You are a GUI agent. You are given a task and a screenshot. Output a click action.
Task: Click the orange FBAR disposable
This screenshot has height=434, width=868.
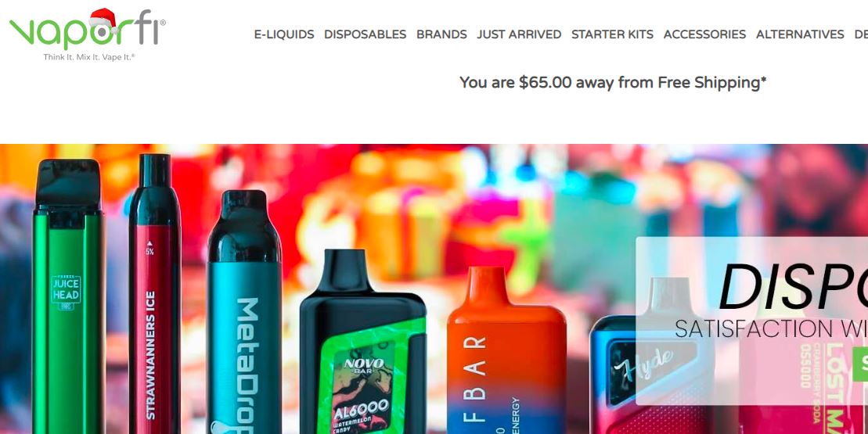click(x=506, y=351)
